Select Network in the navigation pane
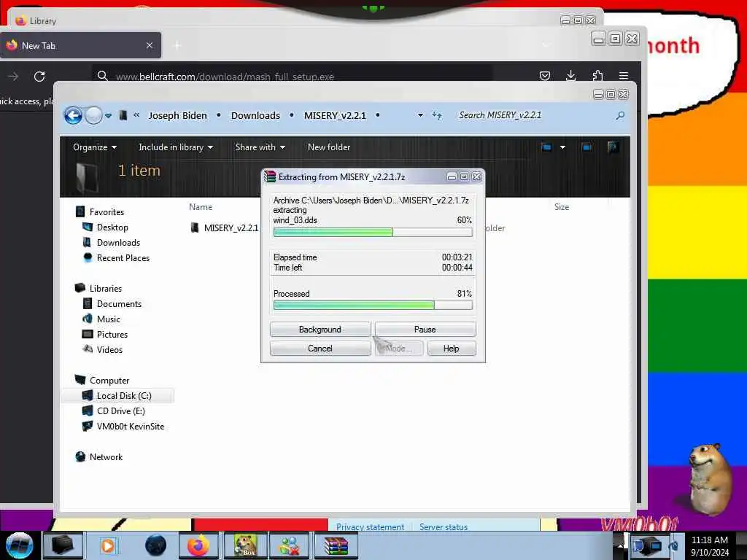Screen dimensions: 747x560 tap(106, 457)
